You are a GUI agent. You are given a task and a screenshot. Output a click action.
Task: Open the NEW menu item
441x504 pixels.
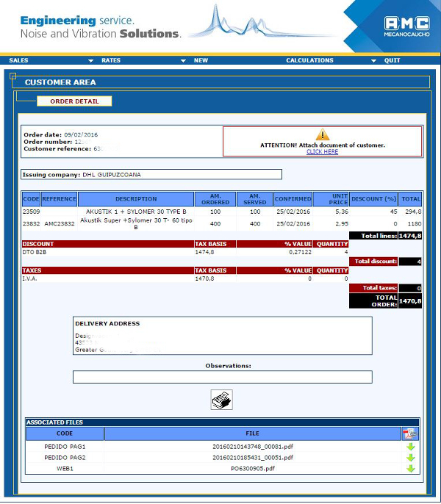[201, 60]
